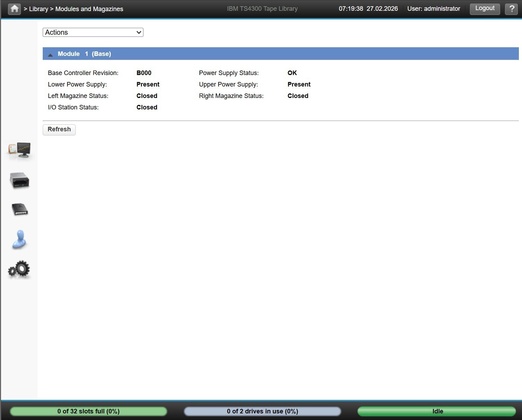Image resolution: width=522 pixels, height=420 pixels.
Task: Click the Upper Power Supply label
Action: tap(229, 84)
